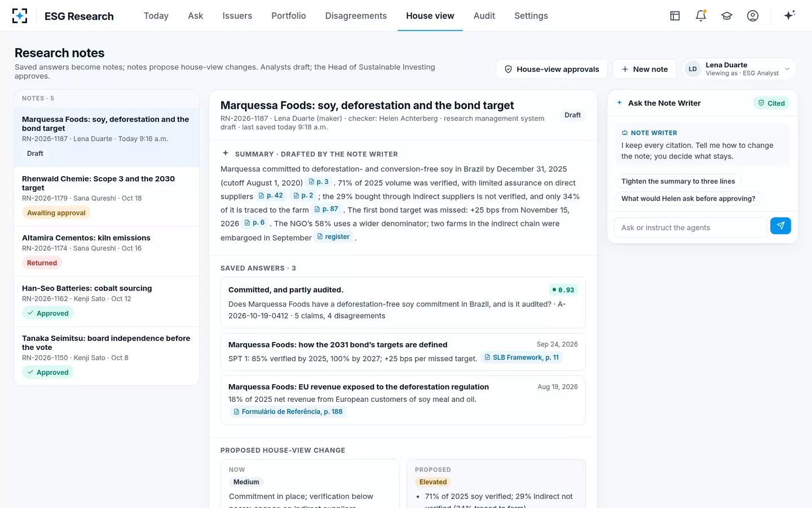This screenshot has width=812, height=508.
Task: Open the EU revenue deforestation regulation answer
Action: [403, 400]
